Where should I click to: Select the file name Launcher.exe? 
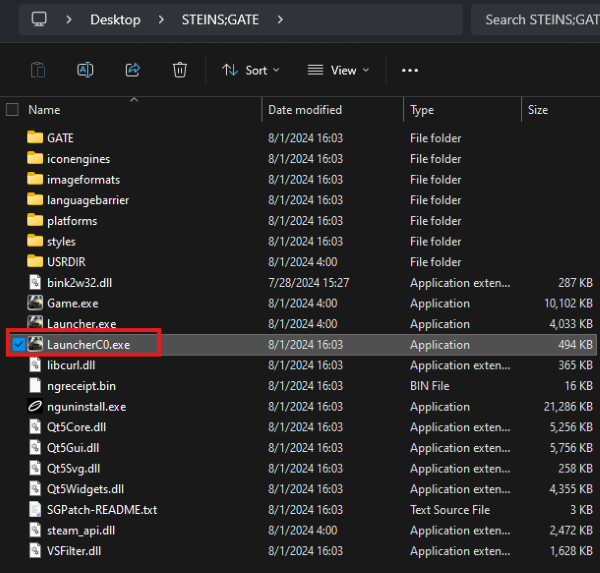coord(82,324)
